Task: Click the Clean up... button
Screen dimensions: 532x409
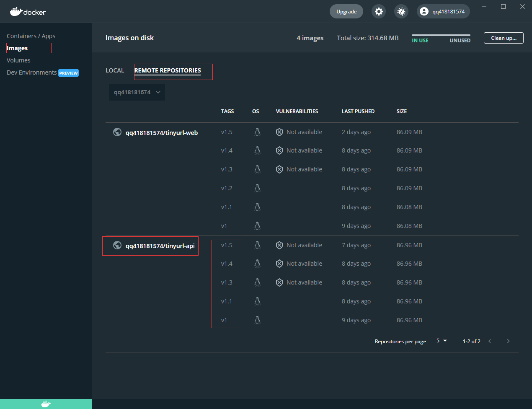Action: (x=504, y=38)
